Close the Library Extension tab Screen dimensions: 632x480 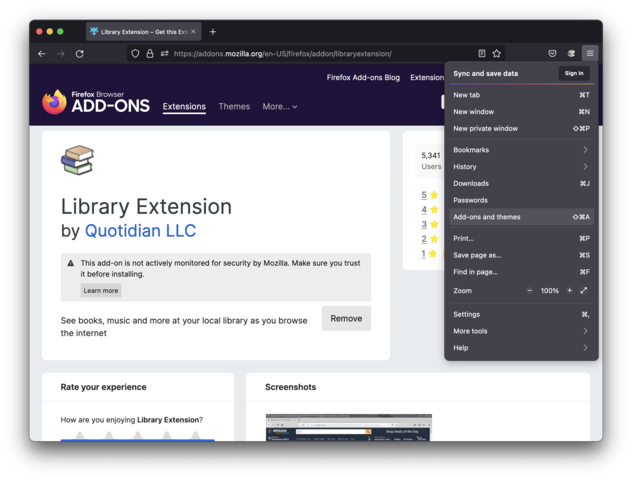click(193, 31)
